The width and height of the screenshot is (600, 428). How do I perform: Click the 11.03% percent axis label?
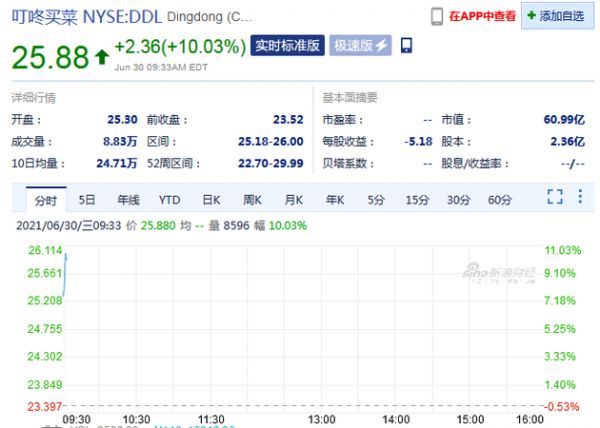tap(563, 251)
